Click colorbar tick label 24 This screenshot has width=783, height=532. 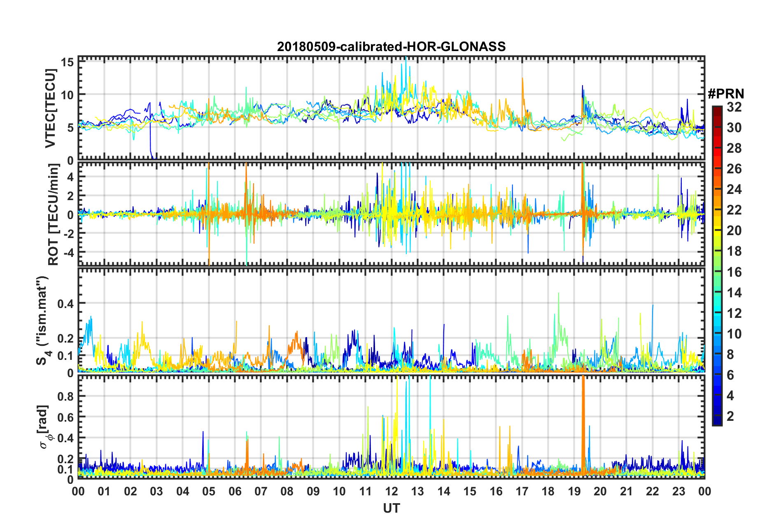click(x=734, y=189)
